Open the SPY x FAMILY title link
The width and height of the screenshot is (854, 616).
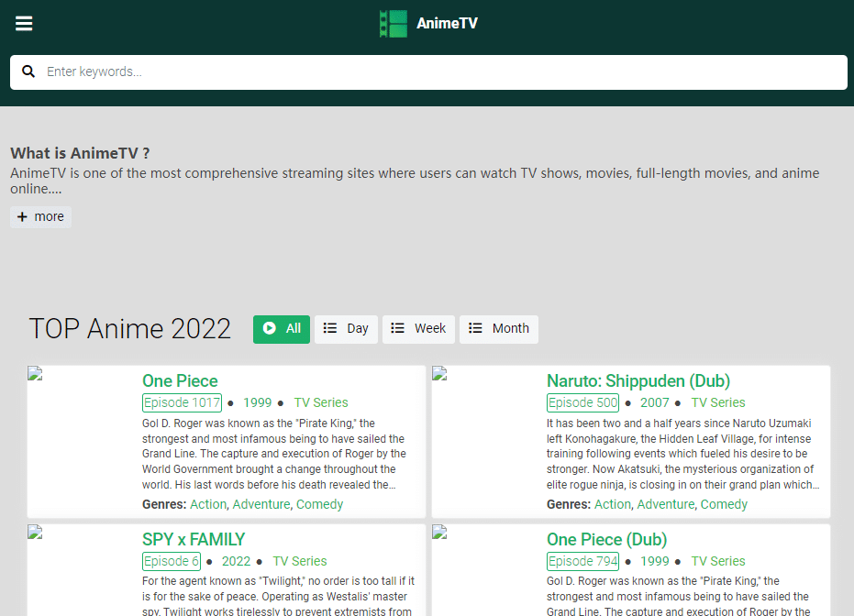pyautogui.click(x=194, y=539)
